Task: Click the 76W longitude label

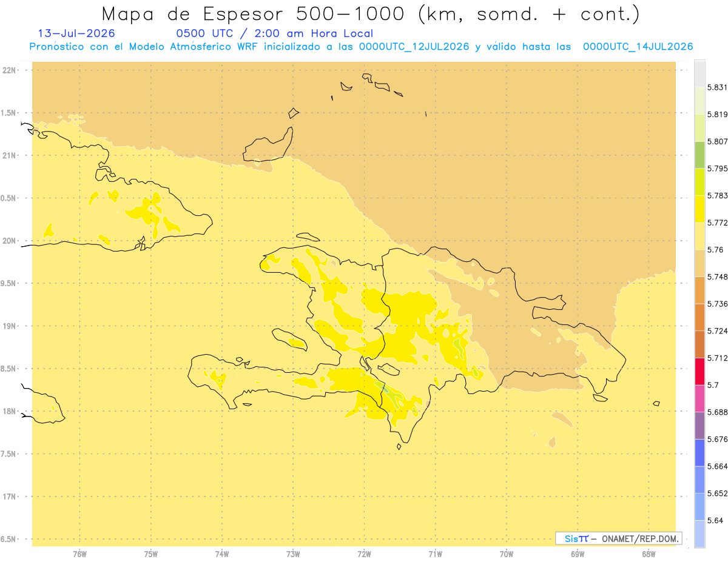Action: coord(79,554)
